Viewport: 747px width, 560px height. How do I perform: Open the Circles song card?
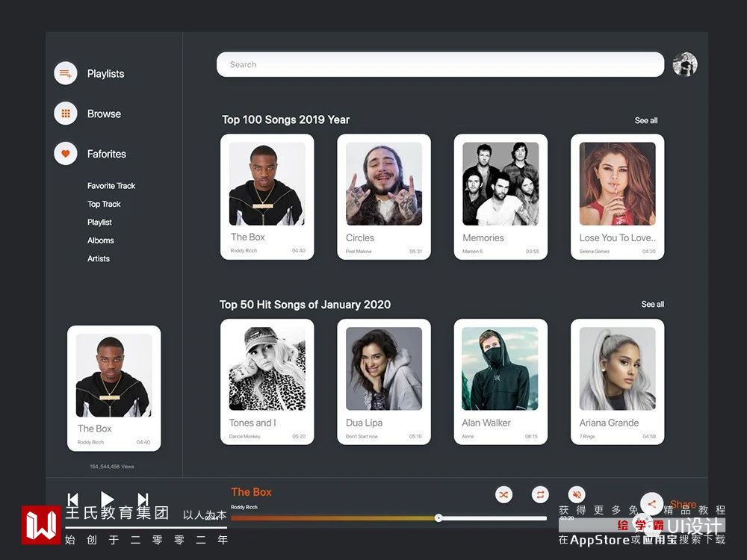pos(384,196)
